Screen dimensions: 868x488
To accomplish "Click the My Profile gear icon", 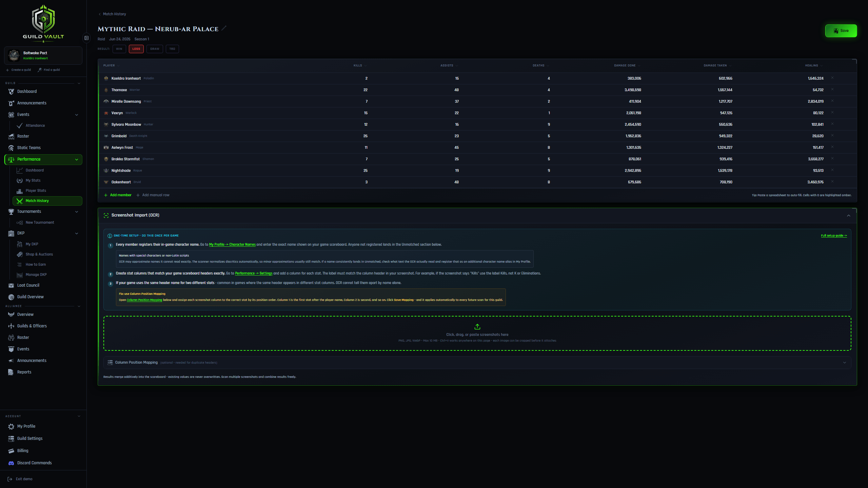I will point(11,426).
